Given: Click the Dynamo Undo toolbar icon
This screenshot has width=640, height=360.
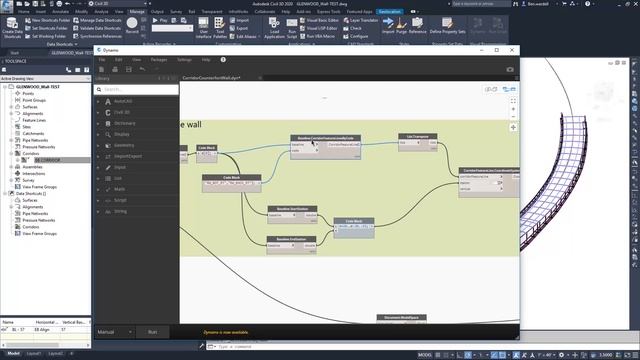Looking at the screenshot, I should [x=142, y=69].
